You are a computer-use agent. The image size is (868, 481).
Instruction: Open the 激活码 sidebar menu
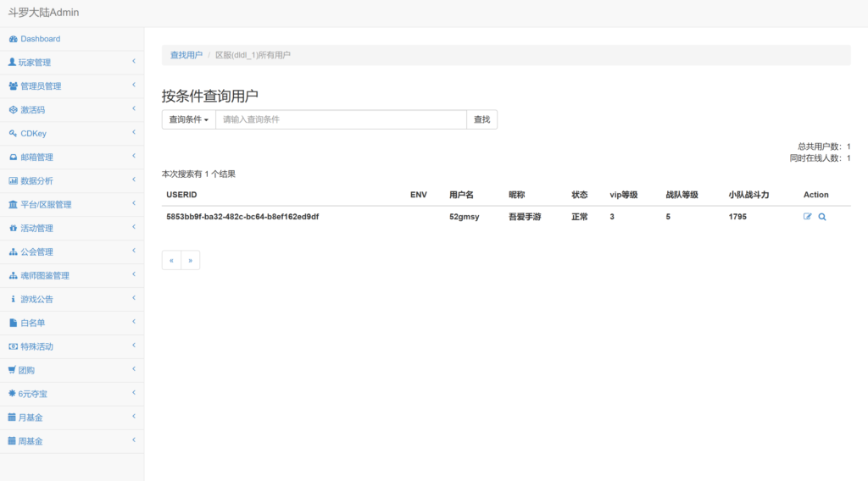pyautogui.click(x=32, y=110)
